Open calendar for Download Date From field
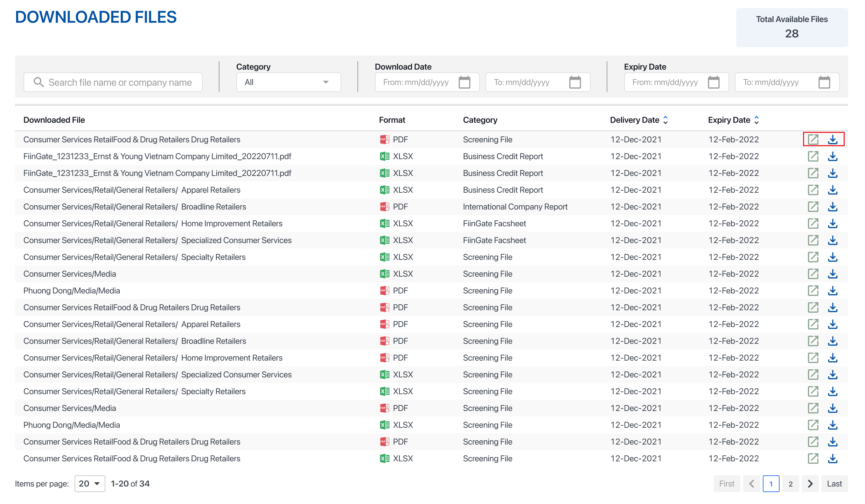 [x=464, y=83]
